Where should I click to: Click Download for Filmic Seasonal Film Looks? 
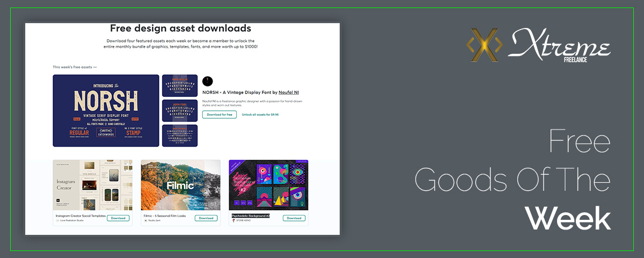coord(206,218)
